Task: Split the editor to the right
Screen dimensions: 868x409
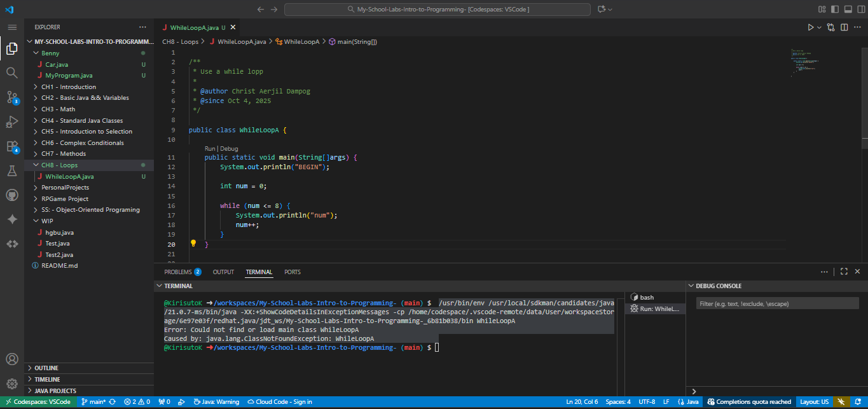Action: pyautogui.click(x=844, y=27)
